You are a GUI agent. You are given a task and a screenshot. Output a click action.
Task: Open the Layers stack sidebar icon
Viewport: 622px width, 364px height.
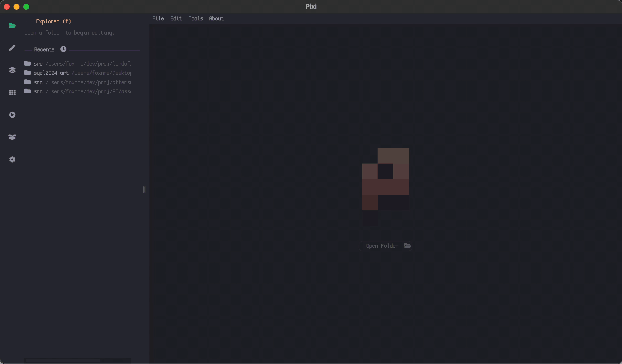(12, 70)
